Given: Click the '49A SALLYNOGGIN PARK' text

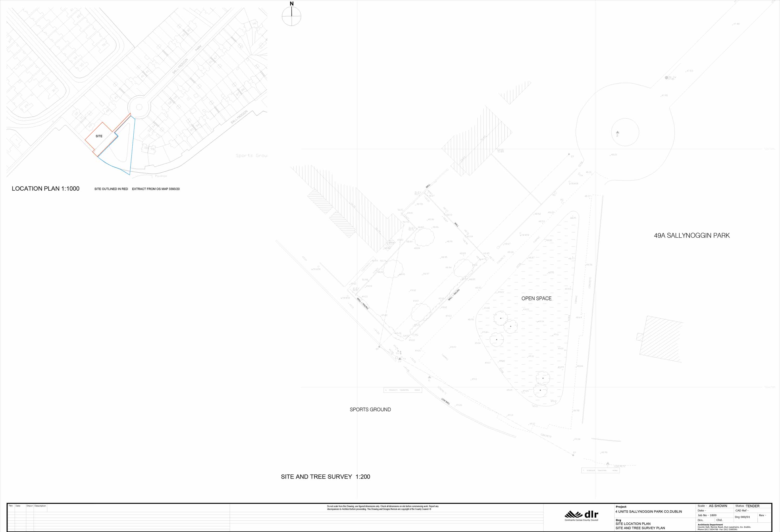Looking at the screenshot, I should coord(692,236).
